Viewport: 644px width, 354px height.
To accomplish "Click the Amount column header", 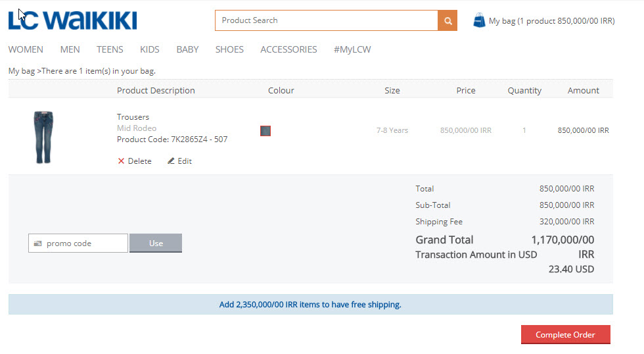I will tap(584, 90).
